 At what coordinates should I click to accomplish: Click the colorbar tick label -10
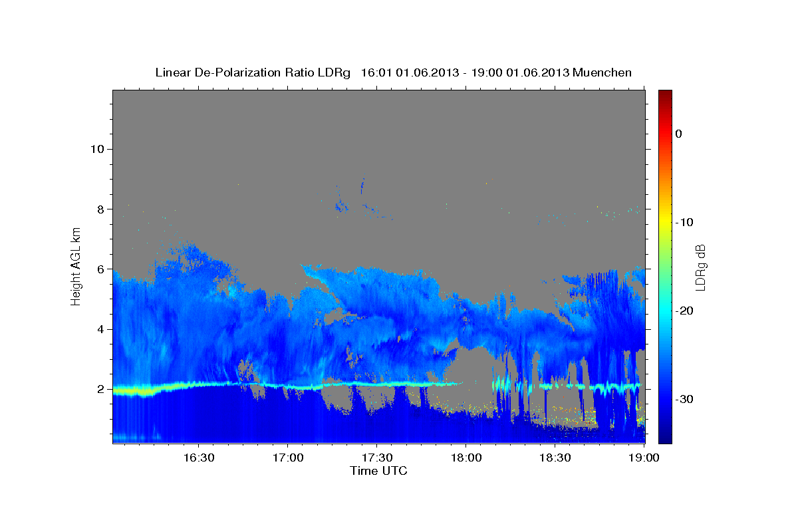click(684, 222)
